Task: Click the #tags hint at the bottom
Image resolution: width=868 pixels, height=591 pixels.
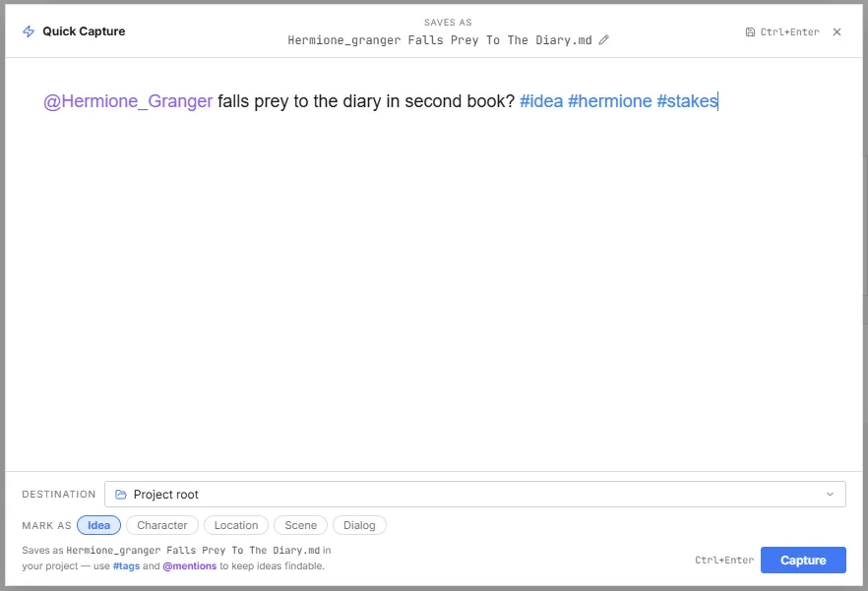Action: (x=126, y=566)
